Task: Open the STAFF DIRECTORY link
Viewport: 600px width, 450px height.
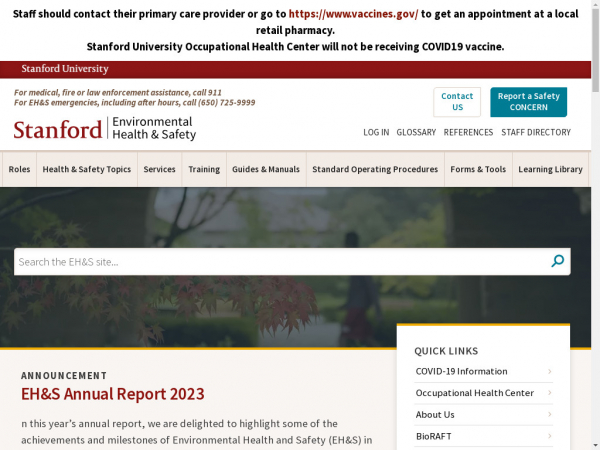Action: coord(536,132)
